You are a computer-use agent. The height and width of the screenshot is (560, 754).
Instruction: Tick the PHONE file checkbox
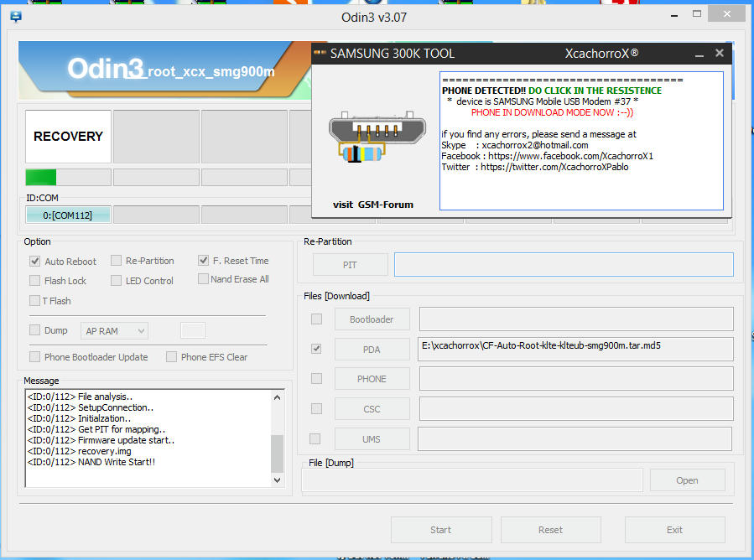[x=316, y=378]
